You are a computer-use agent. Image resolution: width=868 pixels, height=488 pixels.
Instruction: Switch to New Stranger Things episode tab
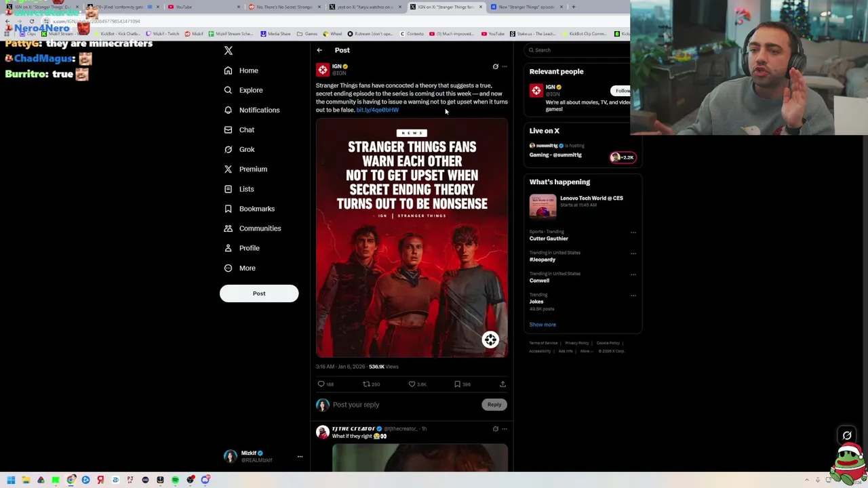526,7
